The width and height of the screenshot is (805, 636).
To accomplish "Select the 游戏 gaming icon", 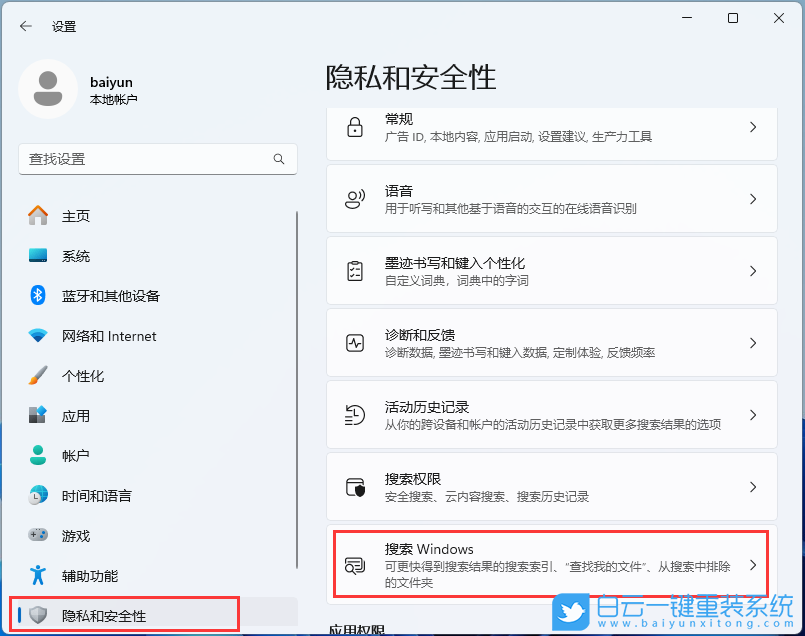I will tap(38, 536).
